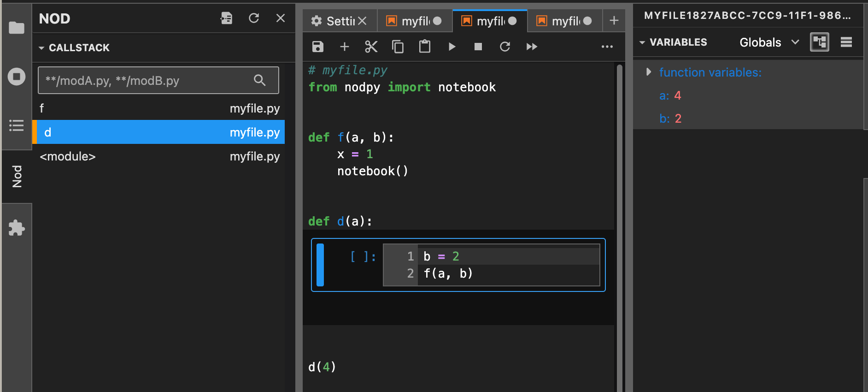Screen dimensions: 868x392
Task: Select callstack frame f
Action: tap(158, 108)
